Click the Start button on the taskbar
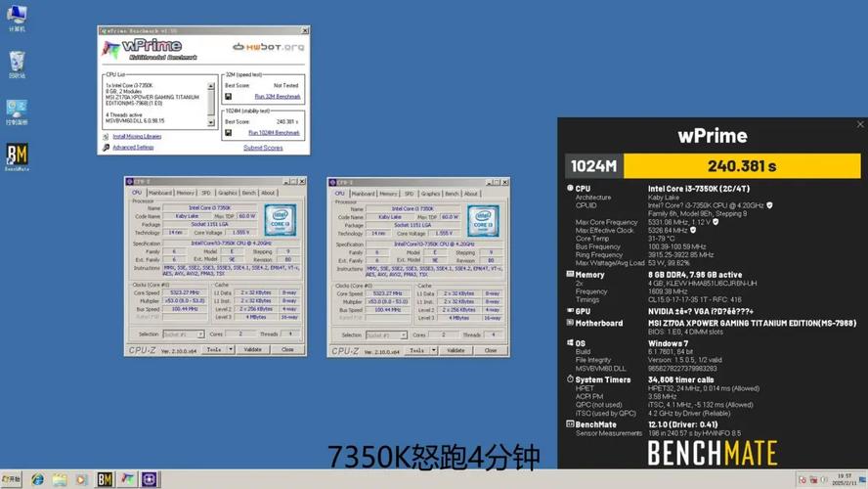 point(12,479)
